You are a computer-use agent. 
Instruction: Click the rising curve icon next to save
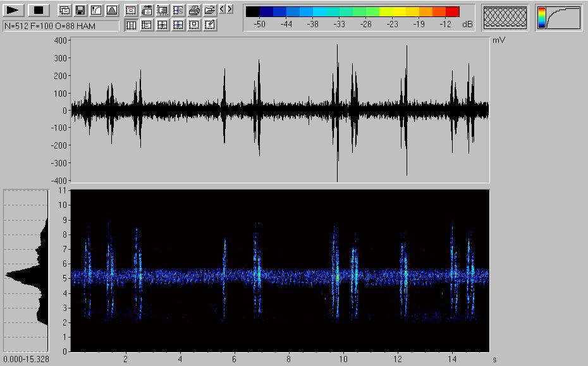click(95, 10)
